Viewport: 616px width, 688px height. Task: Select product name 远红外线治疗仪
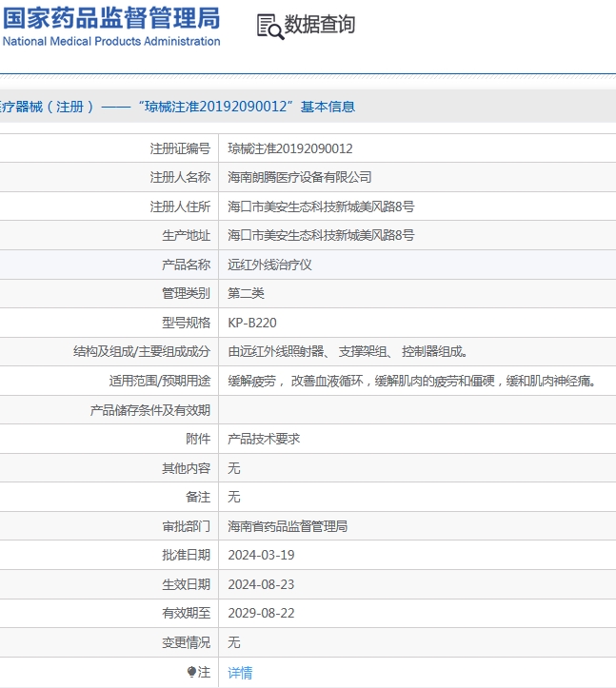pyautogui.click(x=269, y=265)
